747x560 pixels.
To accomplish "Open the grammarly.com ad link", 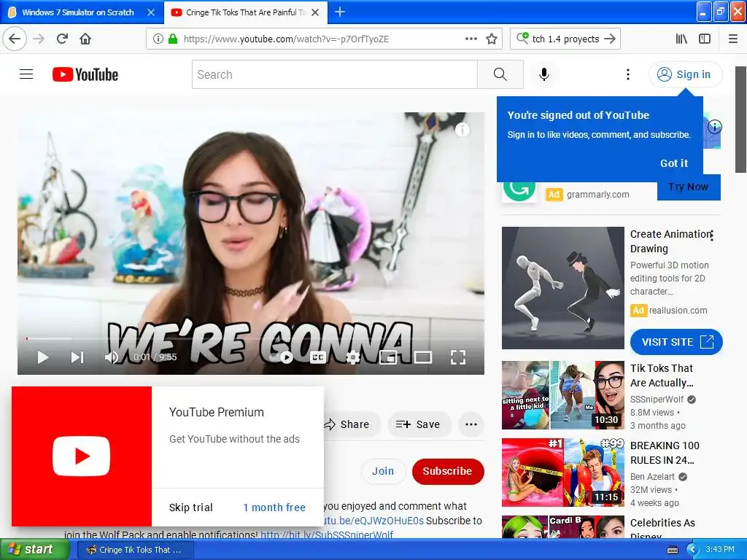I will point(598,194).
